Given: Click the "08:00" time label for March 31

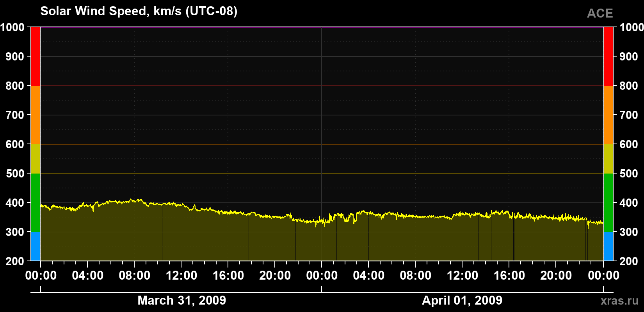Looking at the screenshot, I should pyautogui.click(x=134, y=276).
